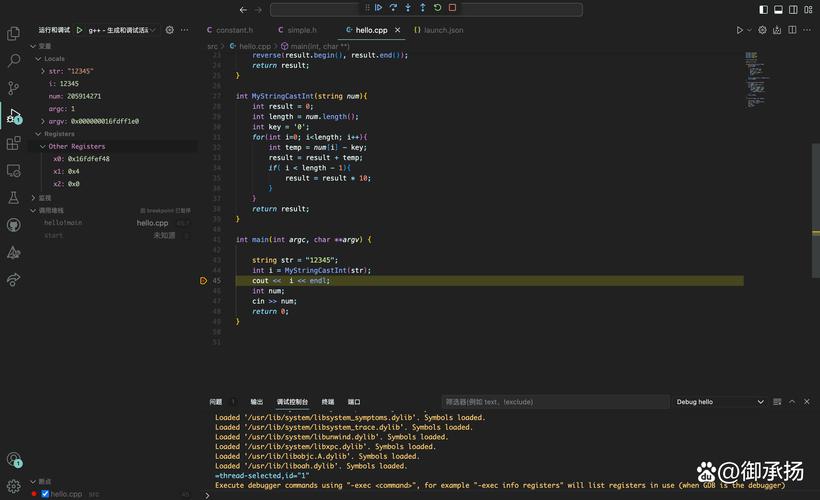Click the main function breadcrumb
Image resolution: width=820 pixels, height=500 pixels.
click(x=320, y=46)
